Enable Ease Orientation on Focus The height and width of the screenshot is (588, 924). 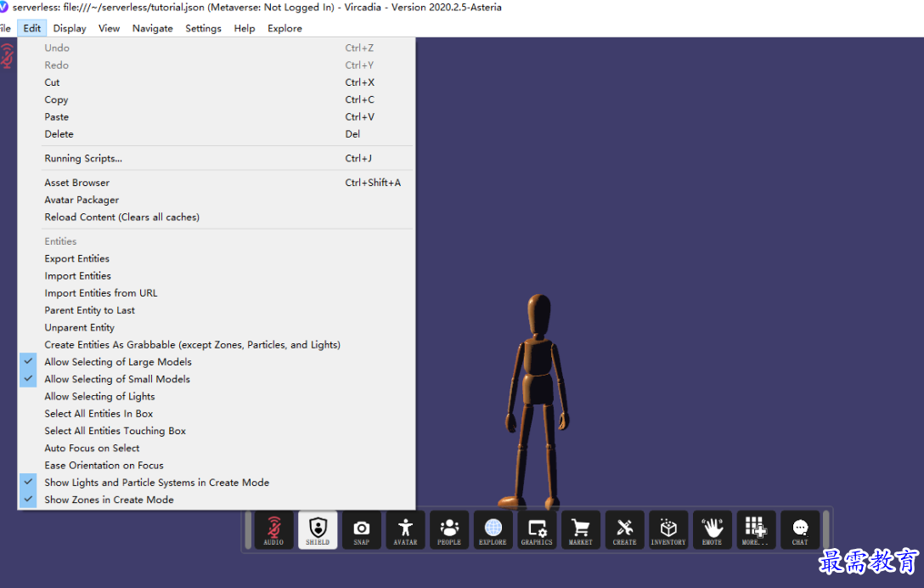pos(217,466)
